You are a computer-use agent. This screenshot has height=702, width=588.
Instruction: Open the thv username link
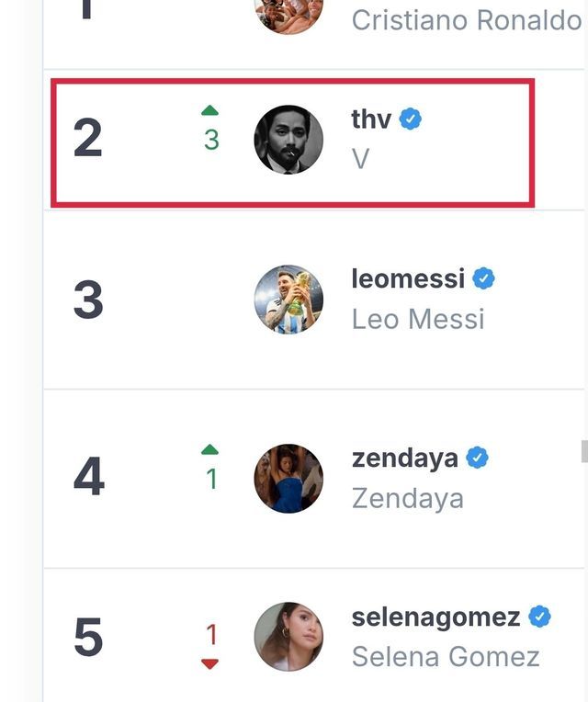click(x=370, y=119)
